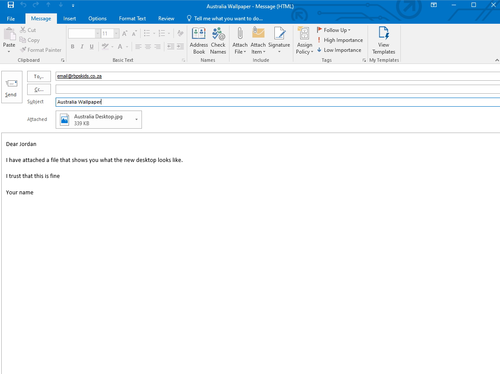The width and height of the screenshot is (500, 374).
Task: Click the Undo arrow in the quick access toolbar
Action: tap(23, 5)
